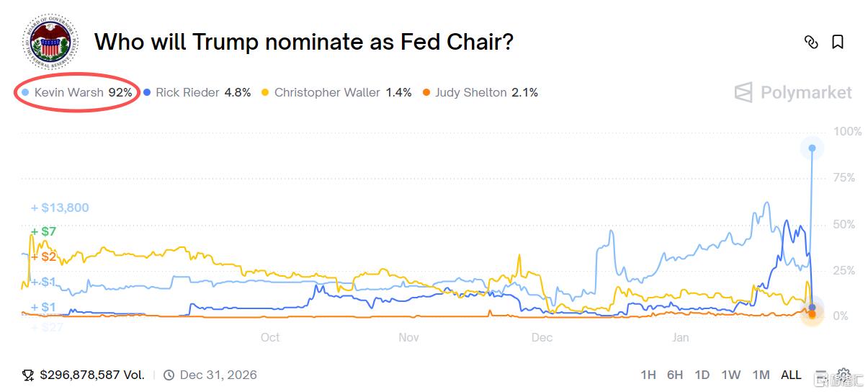Viewport: 868px width, 392px height.
Task: Click the clock icon by Dec 31, 2026
Action: [x=169, y=375]
